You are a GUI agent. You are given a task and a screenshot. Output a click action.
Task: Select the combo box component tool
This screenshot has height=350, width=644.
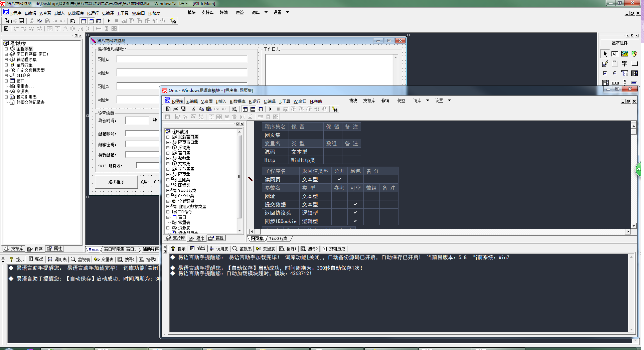pos(625,73)
